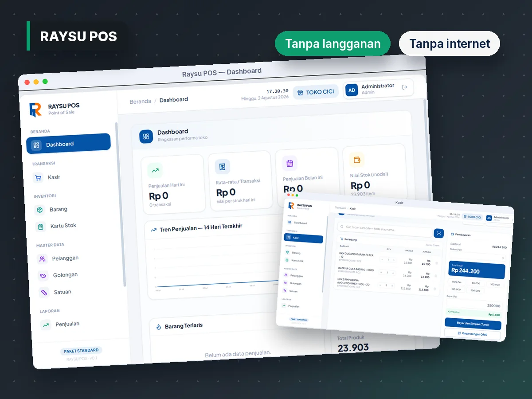Click the green trend icon on the Penjualan Hari Ini card
Image resolution: width=532 pixels, height=399 pixels.
[155, 170]
